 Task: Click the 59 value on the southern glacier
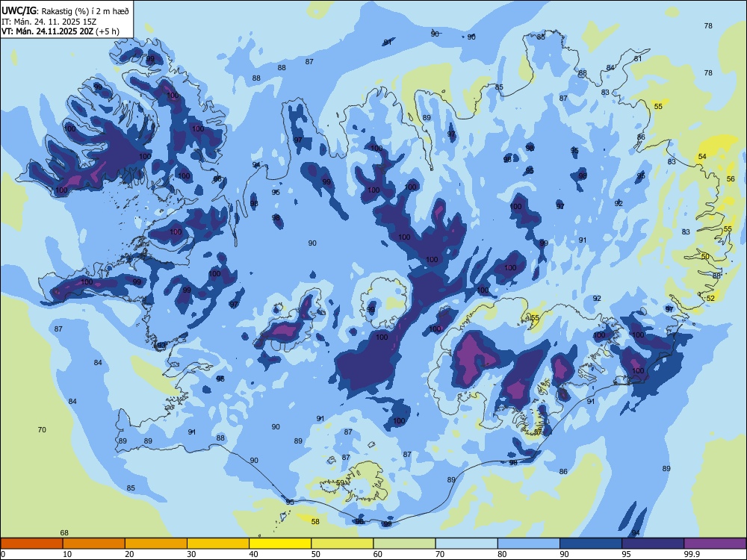[340, 483]
